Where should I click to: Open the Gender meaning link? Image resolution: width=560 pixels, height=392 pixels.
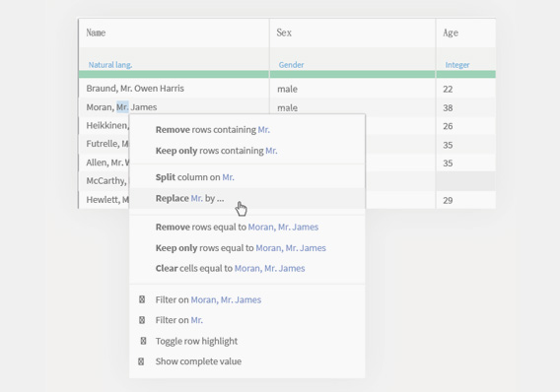[291, 65]
